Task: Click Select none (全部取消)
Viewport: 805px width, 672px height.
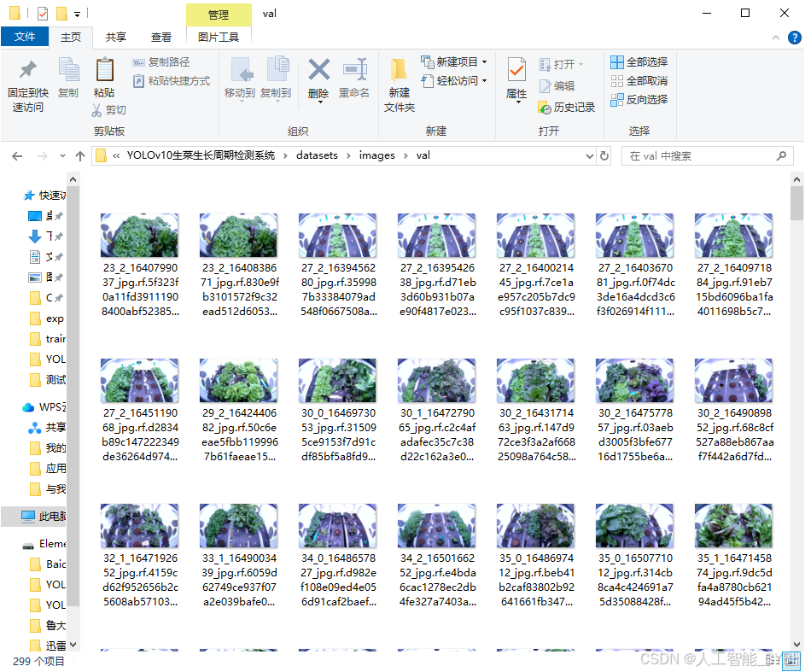Action: (x=639, y=80)
